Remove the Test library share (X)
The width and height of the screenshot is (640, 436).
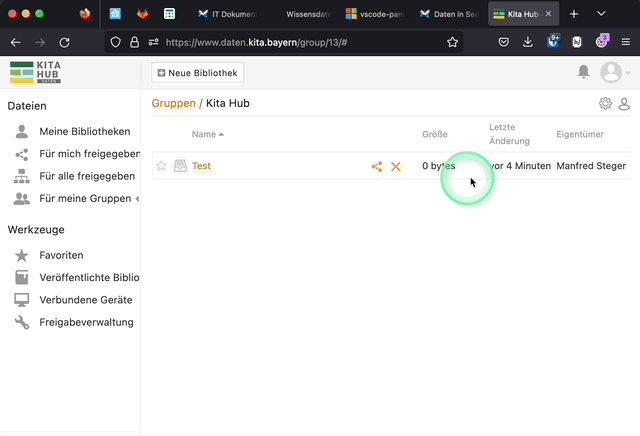coord(396,167)
